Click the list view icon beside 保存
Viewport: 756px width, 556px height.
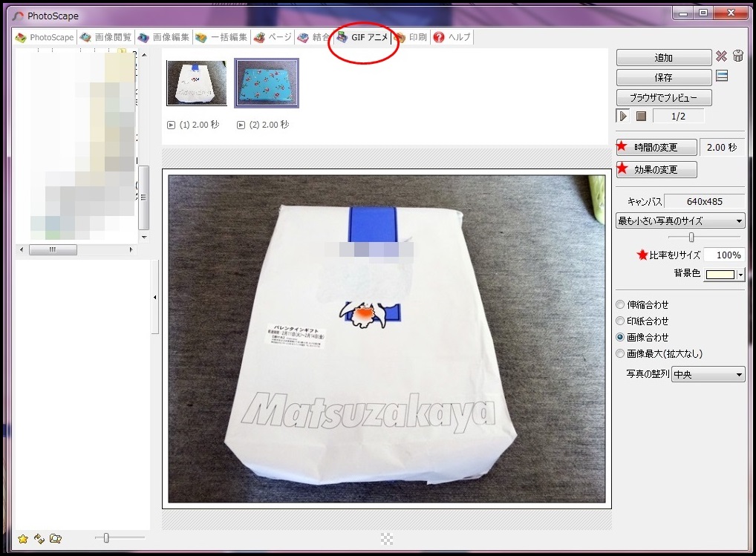tap(722, 76)
